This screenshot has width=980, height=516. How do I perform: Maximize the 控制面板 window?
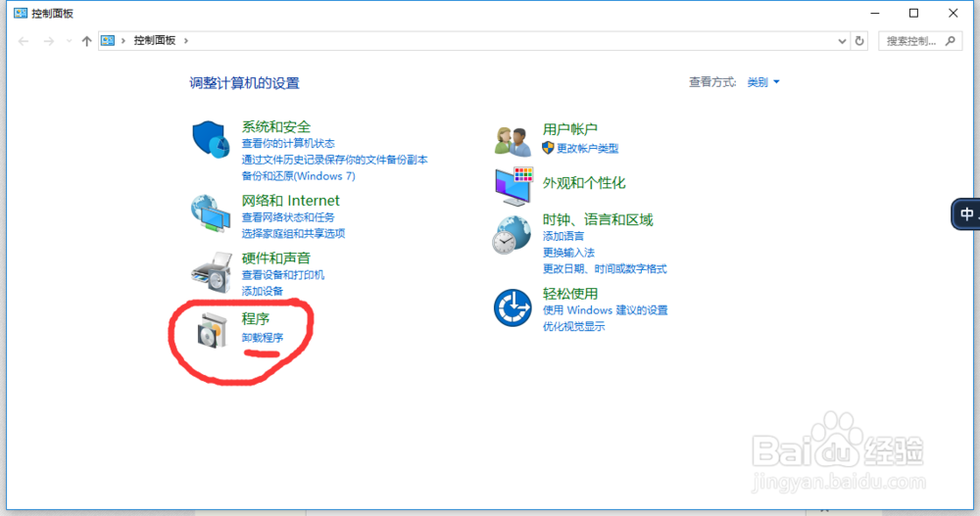pos(913,13)
